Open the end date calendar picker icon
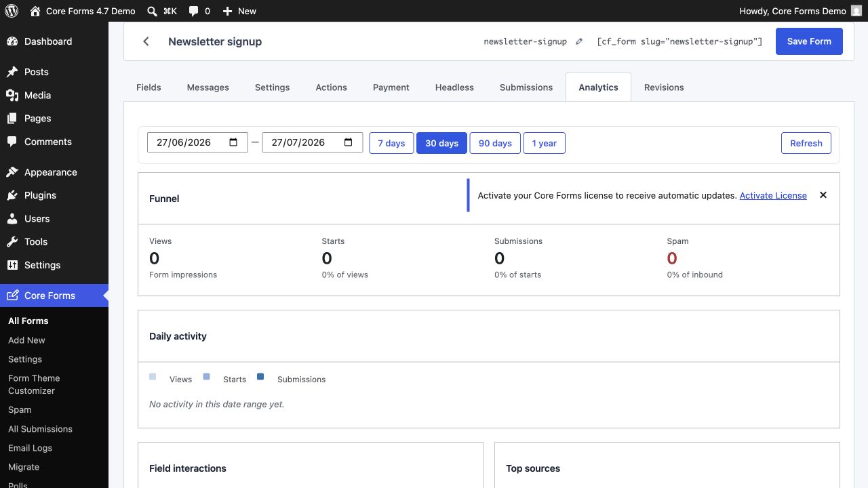 pos(349,142)
